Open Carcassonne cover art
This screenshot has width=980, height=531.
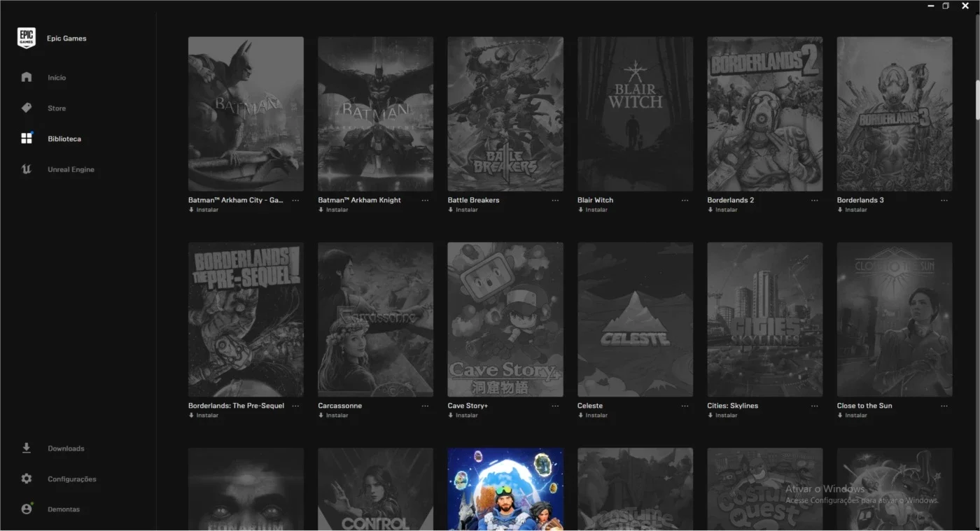[x=375, y=320]
